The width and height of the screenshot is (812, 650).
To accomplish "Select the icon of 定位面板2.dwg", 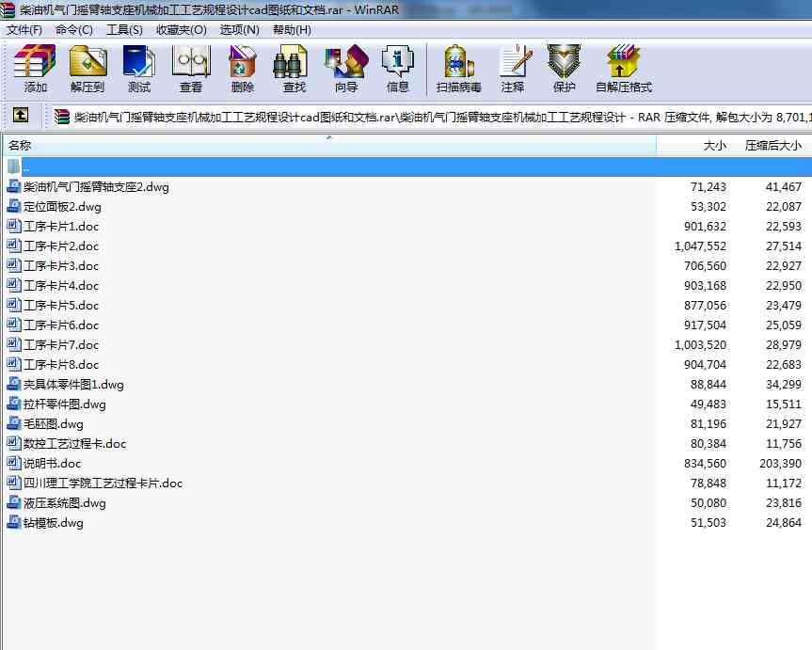I will pyautogui.click(x=14, y=206).
